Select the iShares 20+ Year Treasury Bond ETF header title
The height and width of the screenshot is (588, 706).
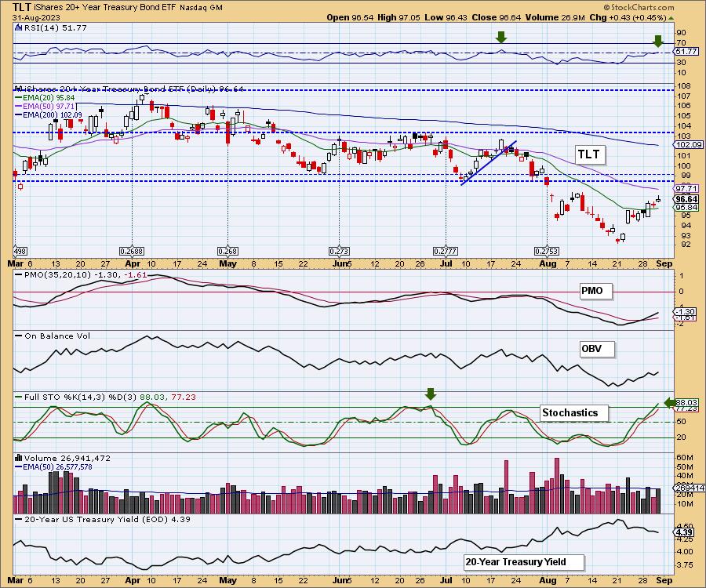(105, 8)
